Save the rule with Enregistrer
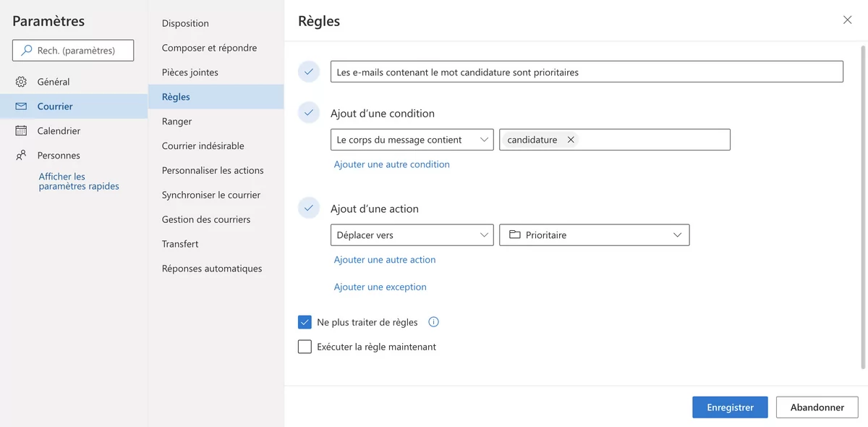The width and height of the screenshot is (868, 427). click(731, 407)
